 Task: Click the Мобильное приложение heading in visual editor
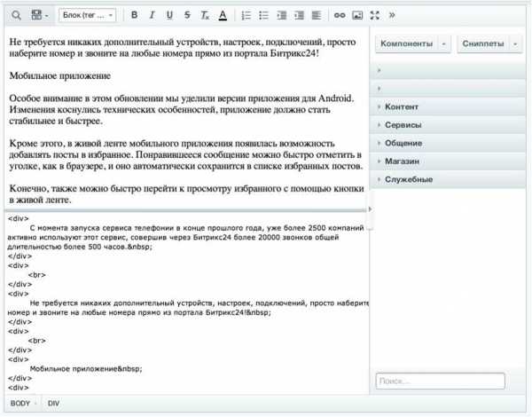60,75
